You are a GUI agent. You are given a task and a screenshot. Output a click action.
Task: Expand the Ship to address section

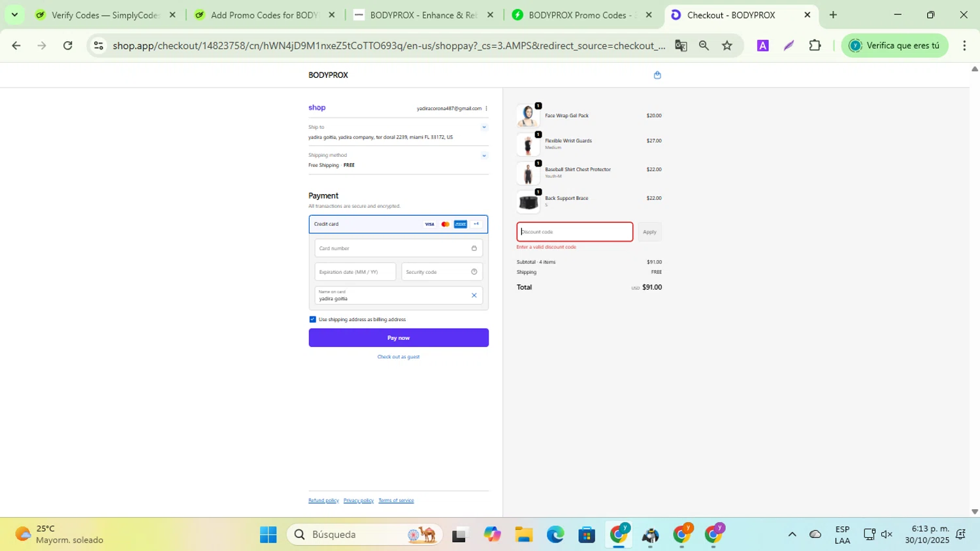484,127
